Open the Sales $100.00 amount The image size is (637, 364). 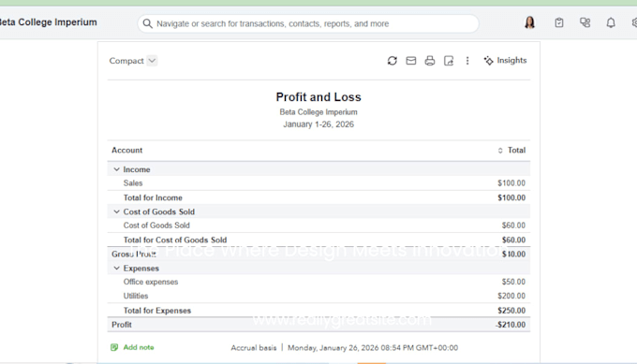pyautogui.click(x=511, y=183)
